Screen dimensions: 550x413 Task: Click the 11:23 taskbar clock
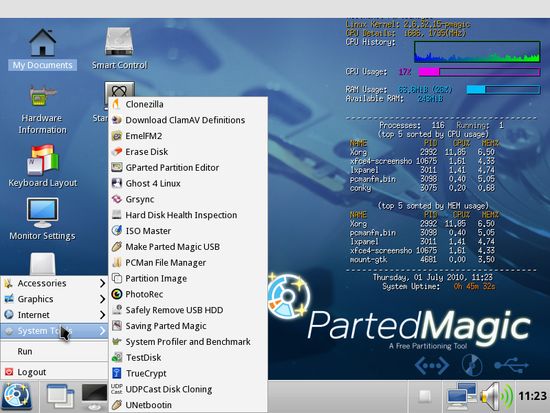click(x=532, y=396)
